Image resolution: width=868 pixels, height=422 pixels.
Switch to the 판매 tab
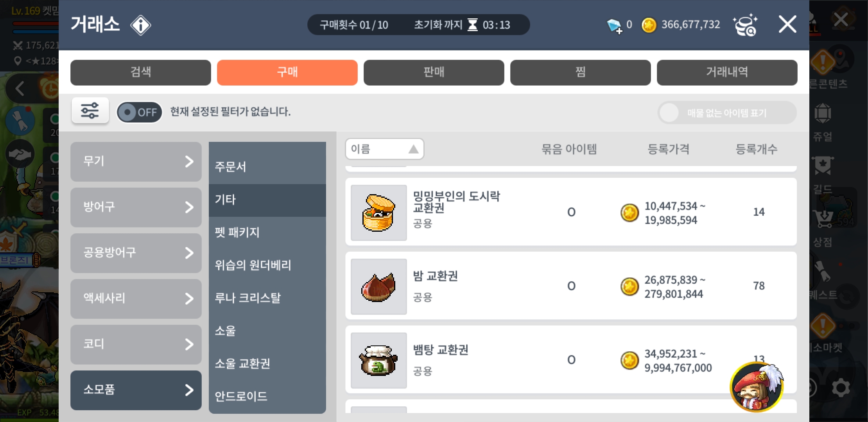click(434, 72)
